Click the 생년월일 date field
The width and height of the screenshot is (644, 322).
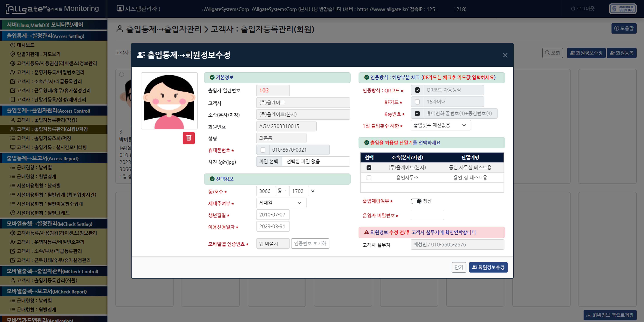pyautogui.click(x=273, y=215)
